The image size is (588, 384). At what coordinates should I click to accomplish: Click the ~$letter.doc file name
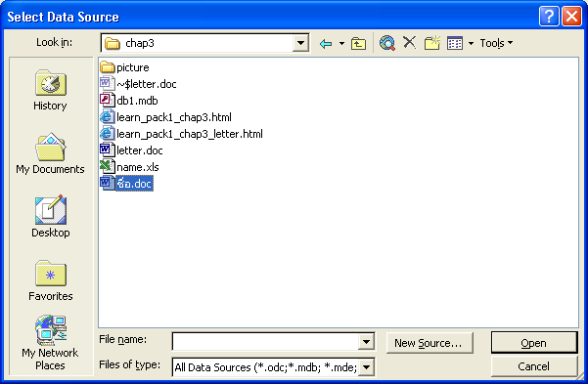[146, 84]
